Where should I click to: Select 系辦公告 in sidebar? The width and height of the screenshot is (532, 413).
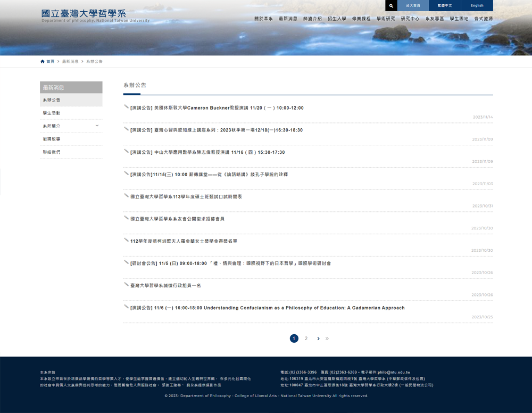pos(71,100)
